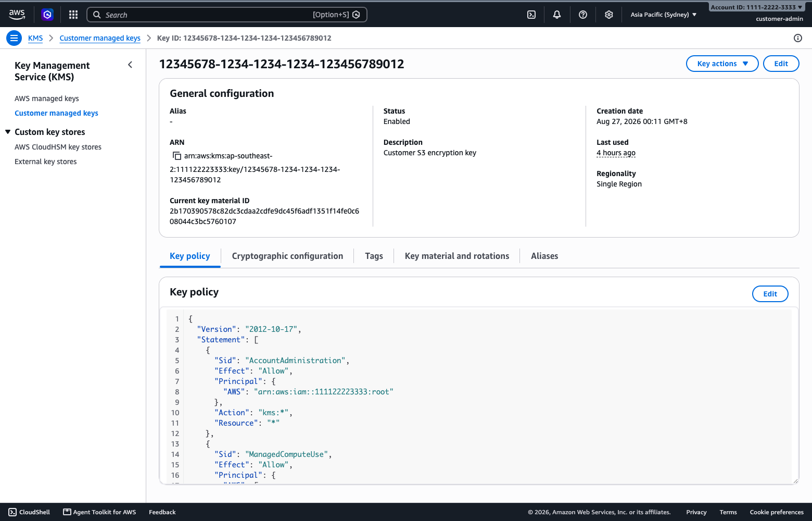Open Customer managed keys in sidebar

coord(56,113)
